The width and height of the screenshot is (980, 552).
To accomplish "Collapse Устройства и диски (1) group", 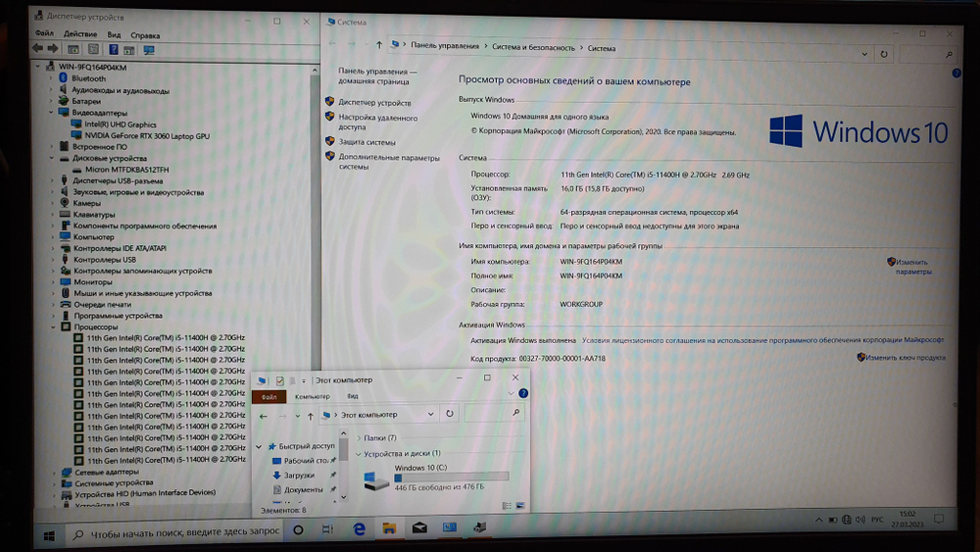I will click(x=358, y=454).
